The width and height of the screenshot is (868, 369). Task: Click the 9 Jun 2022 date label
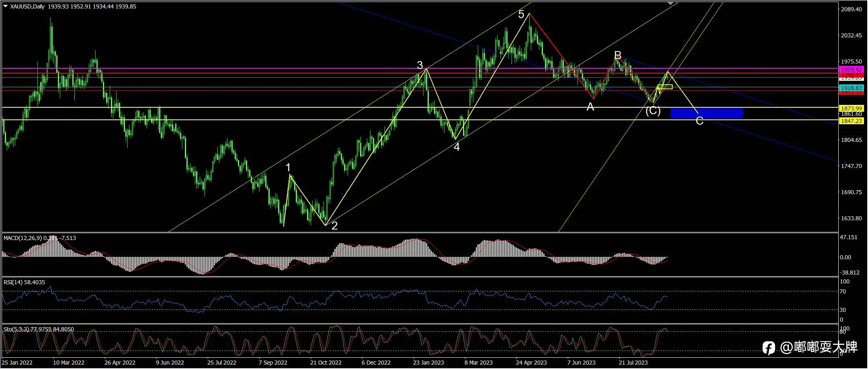(170, 363)
